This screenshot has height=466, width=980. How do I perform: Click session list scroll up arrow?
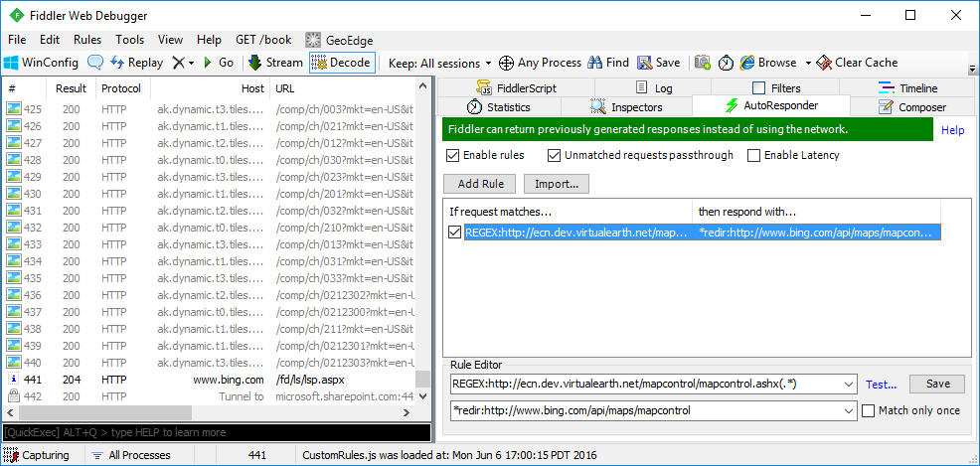[x=423, y=85]
